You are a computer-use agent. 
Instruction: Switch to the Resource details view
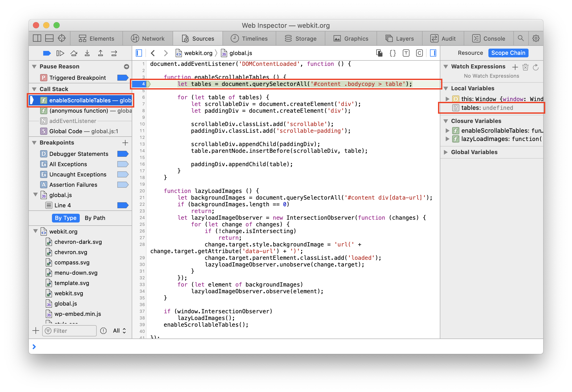pyautogui.click(x=470, y=53)
